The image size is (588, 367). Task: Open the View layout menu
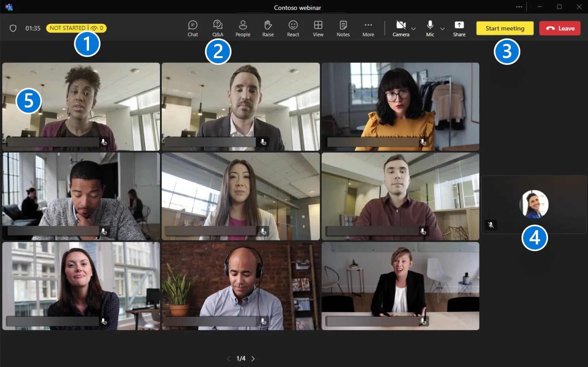coord(318,28)
